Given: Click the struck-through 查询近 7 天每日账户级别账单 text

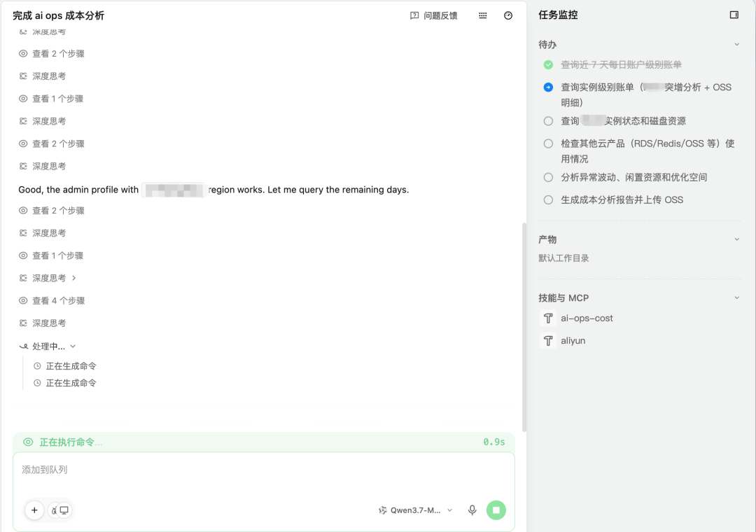Looking at the screenshot, I should point(621,64).
